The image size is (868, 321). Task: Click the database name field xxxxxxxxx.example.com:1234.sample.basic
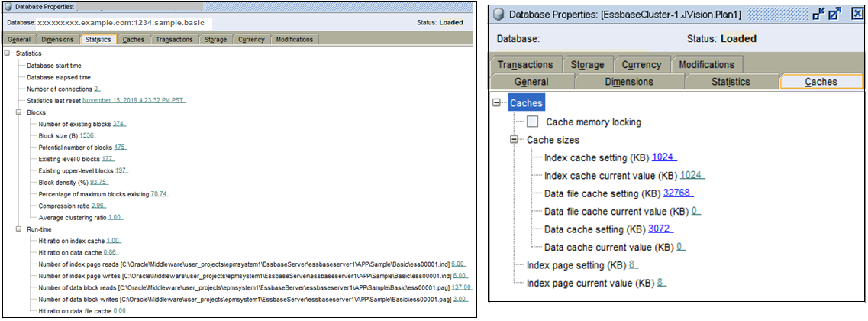[124, 23]
